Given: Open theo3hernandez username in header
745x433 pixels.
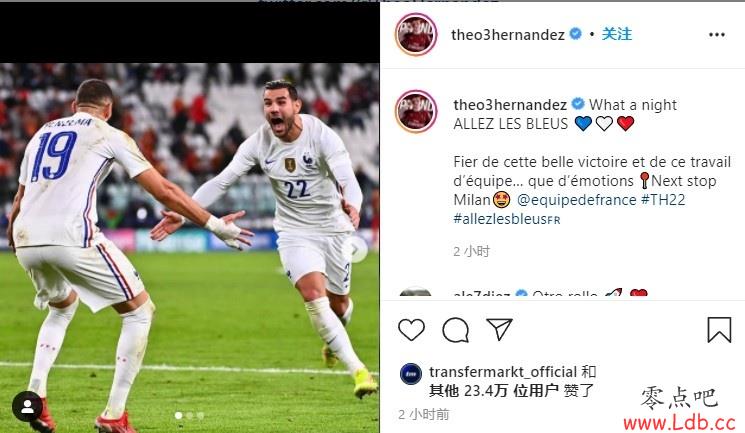Looking at the screenshot, I should pyautogui.click(x=508, y=35).
